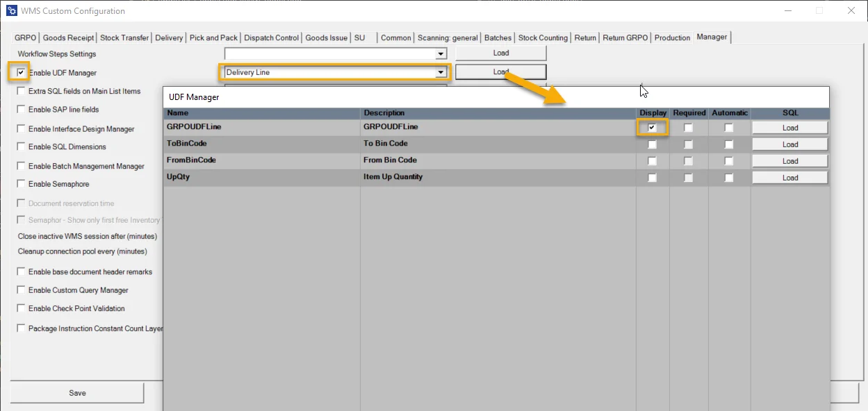Click the WMS Custom Configuration app icon
This screenshot has height=411, width=868.
tap(11, 11)
